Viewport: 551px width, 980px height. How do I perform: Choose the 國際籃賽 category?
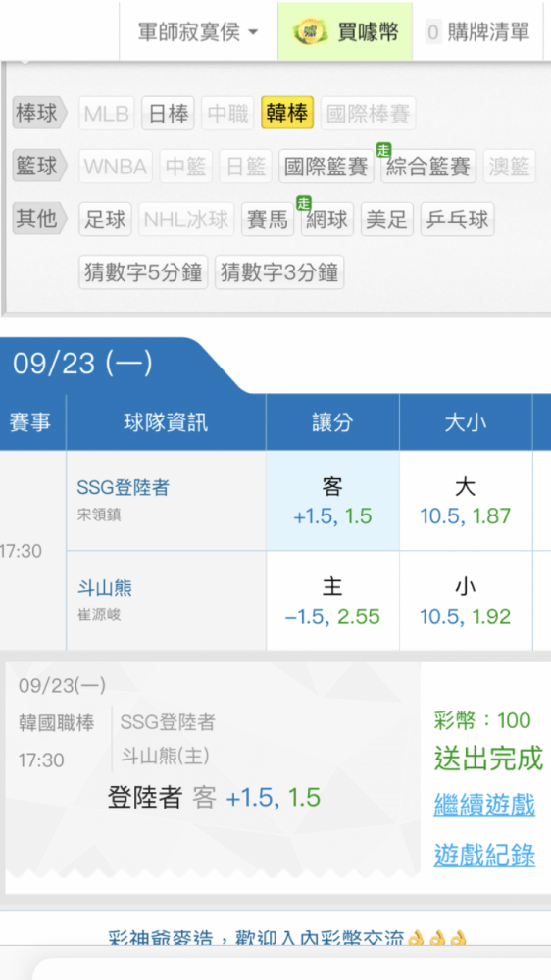click(326, 167)
